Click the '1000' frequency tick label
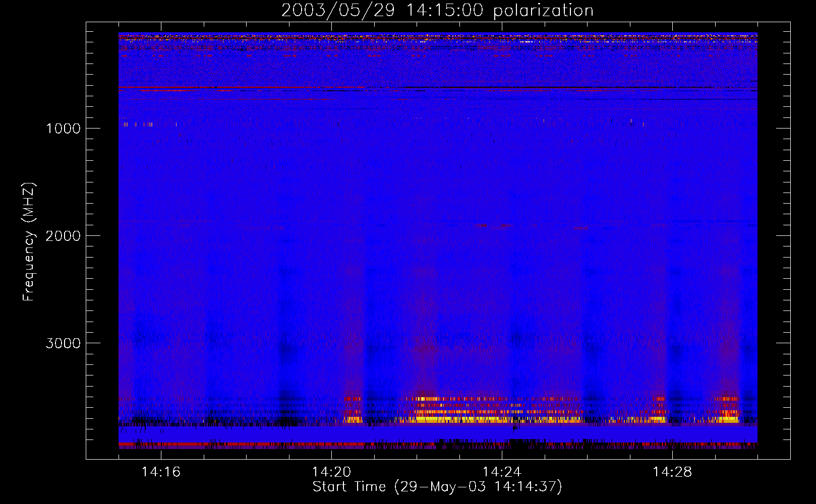The image size is (816, 504). pos(63,129)
